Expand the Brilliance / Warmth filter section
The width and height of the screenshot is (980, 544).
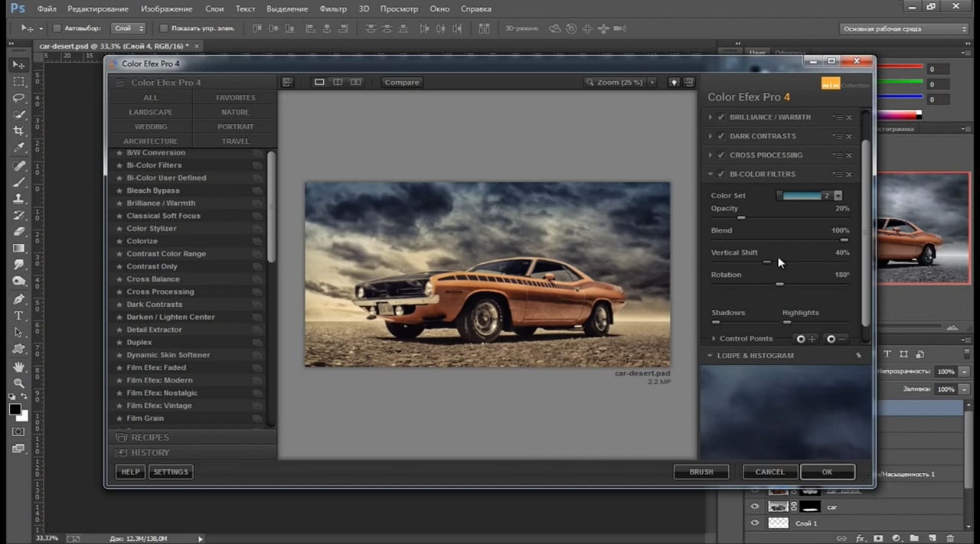pos(710,117)
